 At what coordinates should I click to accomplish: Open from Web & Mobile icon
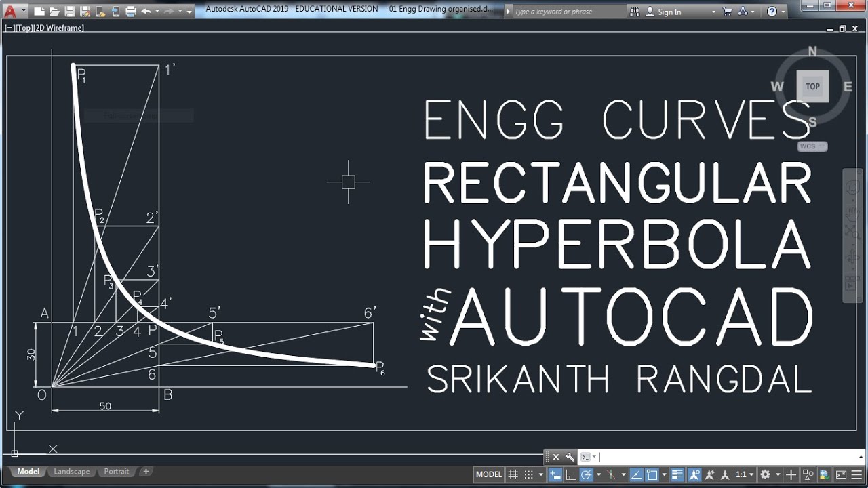[x=100, y=12]
